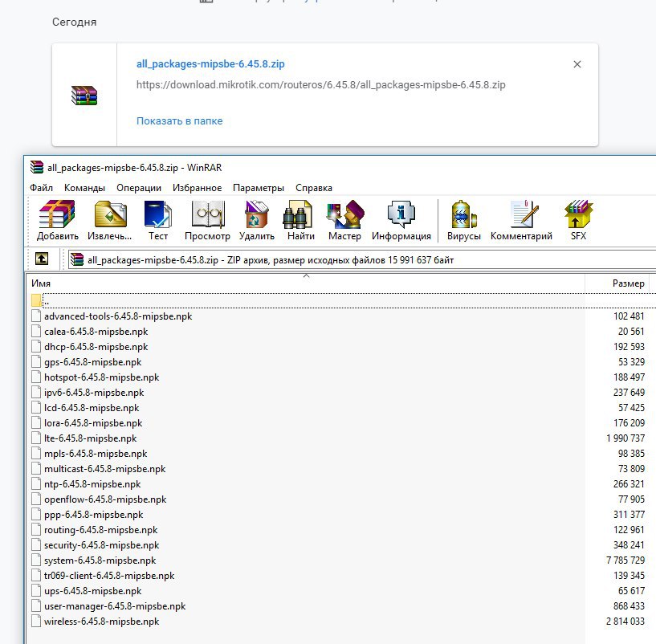
Task: Click the WinRAR file icon in download card
Action: click(x=84, y=96)
